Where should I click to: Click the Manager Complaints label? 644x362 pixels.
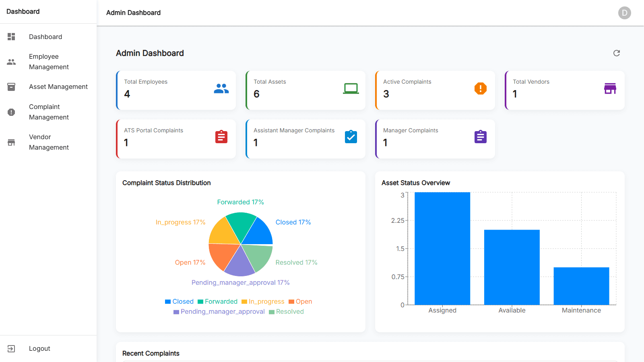point(411,130)
